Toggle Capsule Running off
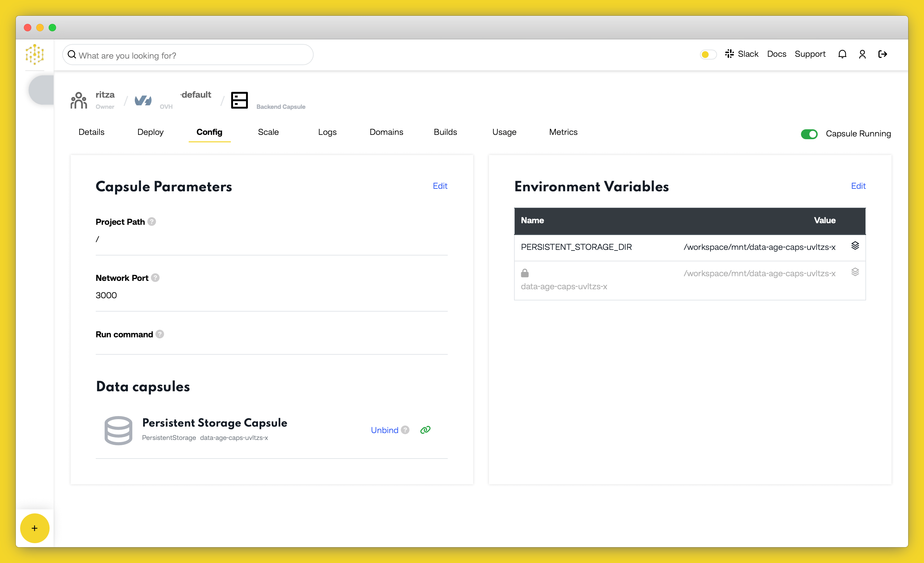The image size is (924, 563). coord(809,134)
